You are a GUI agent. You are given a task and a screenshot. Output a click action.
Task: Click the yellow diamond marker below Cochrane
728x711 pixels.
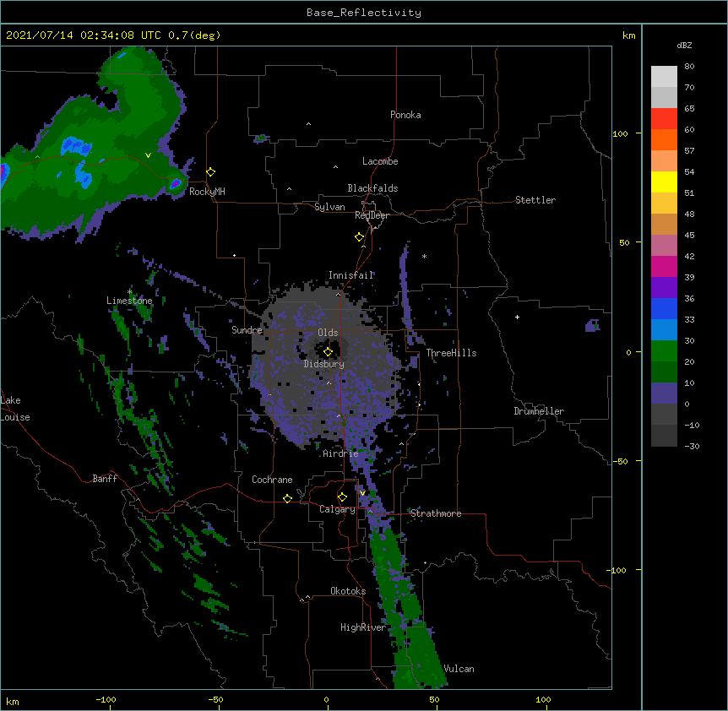pos(287,498)
